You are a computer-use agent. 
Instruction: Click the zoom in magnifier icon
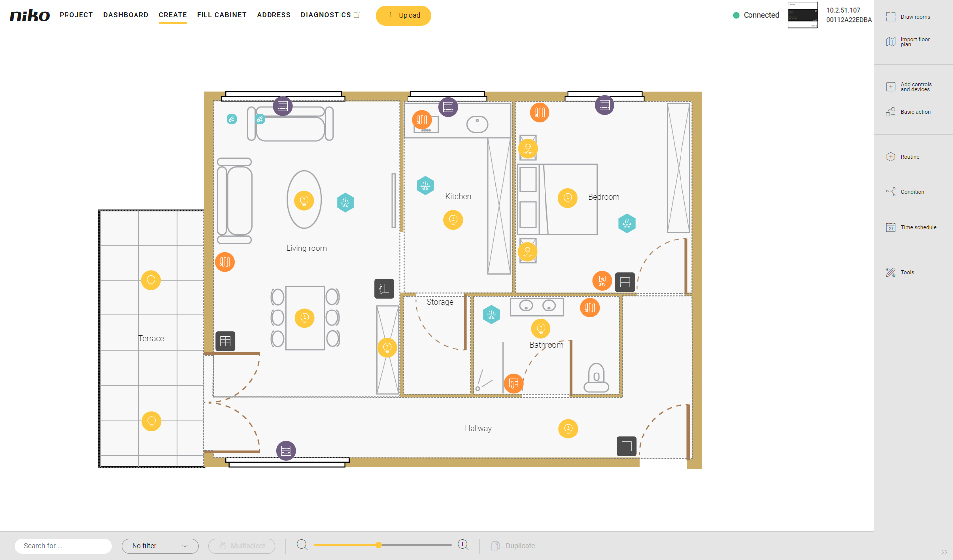pos(463,545)
